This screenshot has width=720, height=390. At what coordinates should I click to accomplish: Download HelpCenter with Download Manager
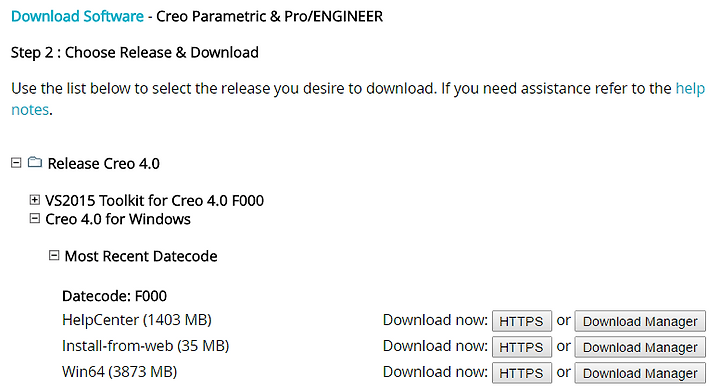point(640,321)
